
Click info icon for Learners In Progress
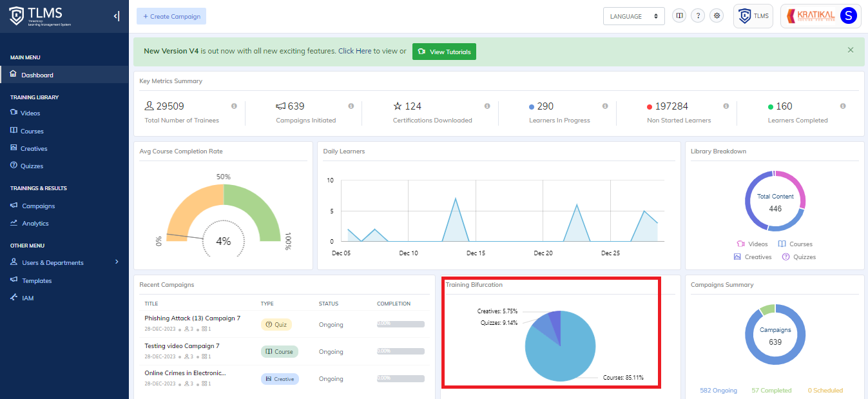pyautogui.click(x=605, y=106)
